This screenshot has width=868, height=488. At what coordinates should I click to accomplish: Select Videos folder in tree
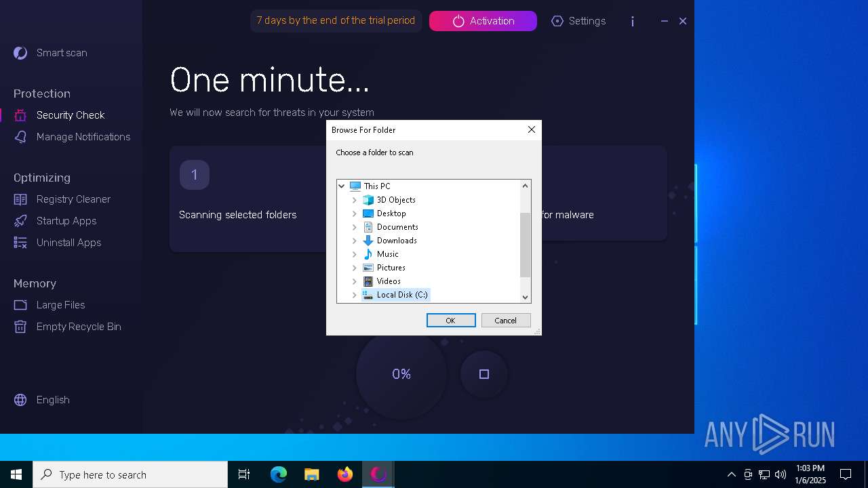pos(389,281)
